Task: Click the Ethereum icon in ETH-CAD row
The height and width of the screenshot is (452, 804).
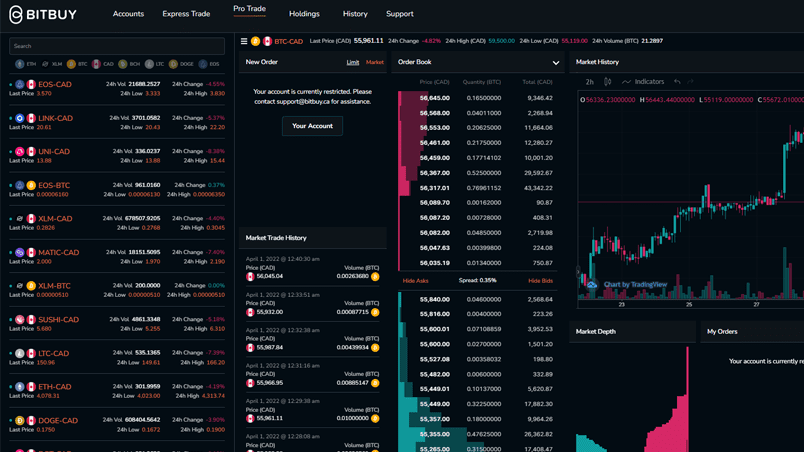Action: (x=19, y=386)
